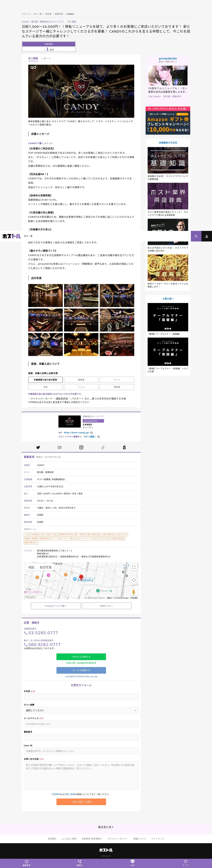This screenshot has height=868, width=212.
Task: Select the 地図 map view
Action: pos(31,567)
